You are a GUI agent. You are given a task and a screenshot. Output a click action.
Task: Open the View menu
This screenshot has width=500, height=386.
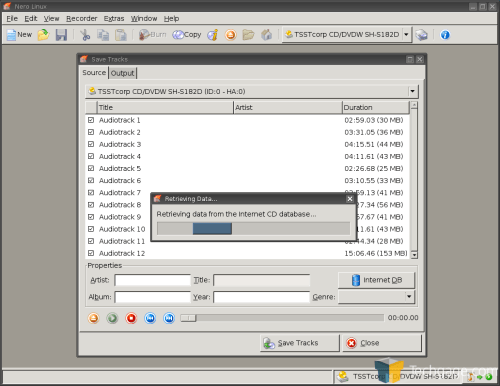coord(51,19)
